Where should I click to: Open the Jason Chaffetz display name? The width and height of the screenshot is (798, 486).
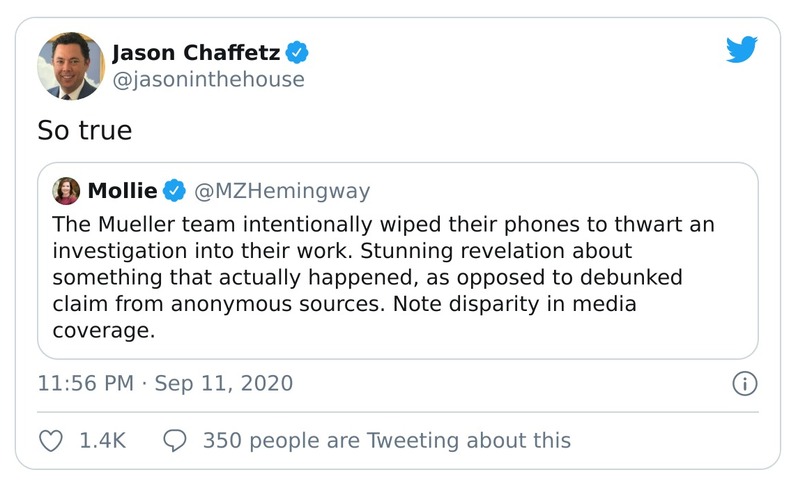pyautogui.click(x=196, y=52)
